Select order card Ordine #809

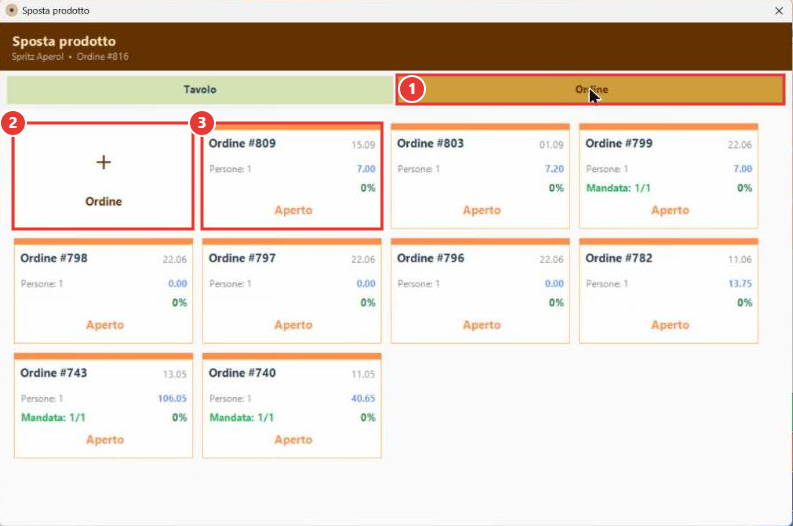point(292,176)
